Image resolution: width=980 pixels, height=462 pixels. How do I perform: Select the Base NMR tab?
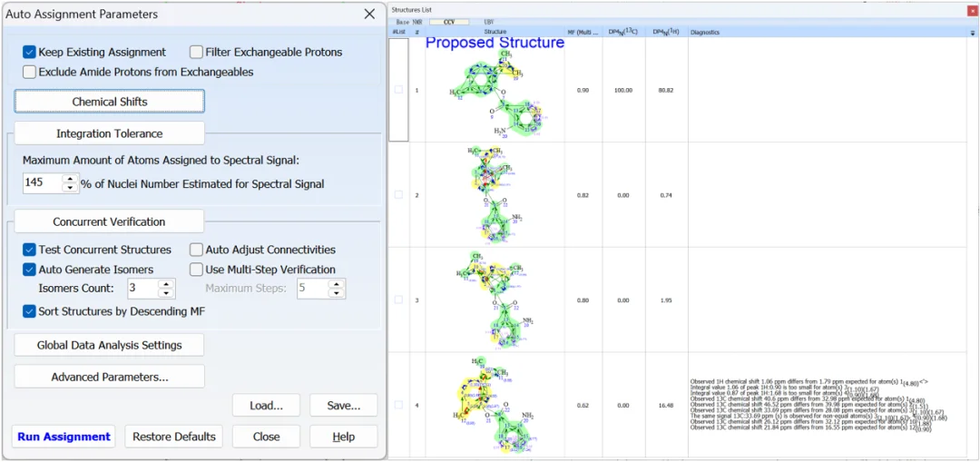408,22
